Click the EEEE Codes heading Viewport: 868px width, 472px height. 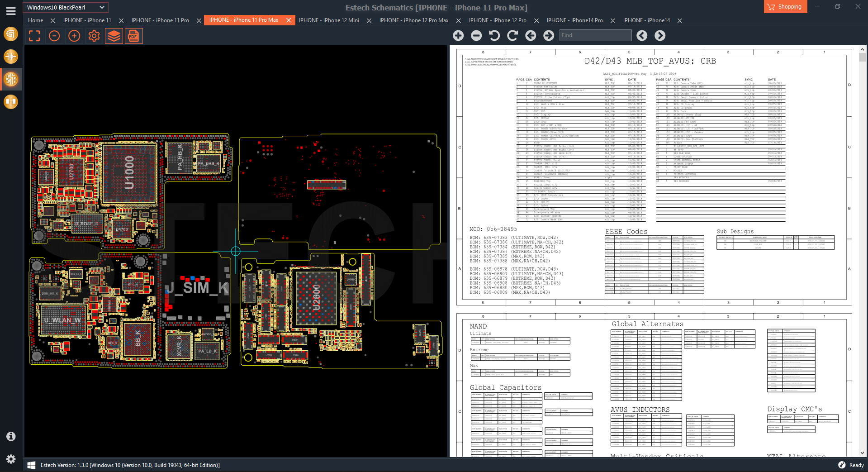tap(626, 231)
